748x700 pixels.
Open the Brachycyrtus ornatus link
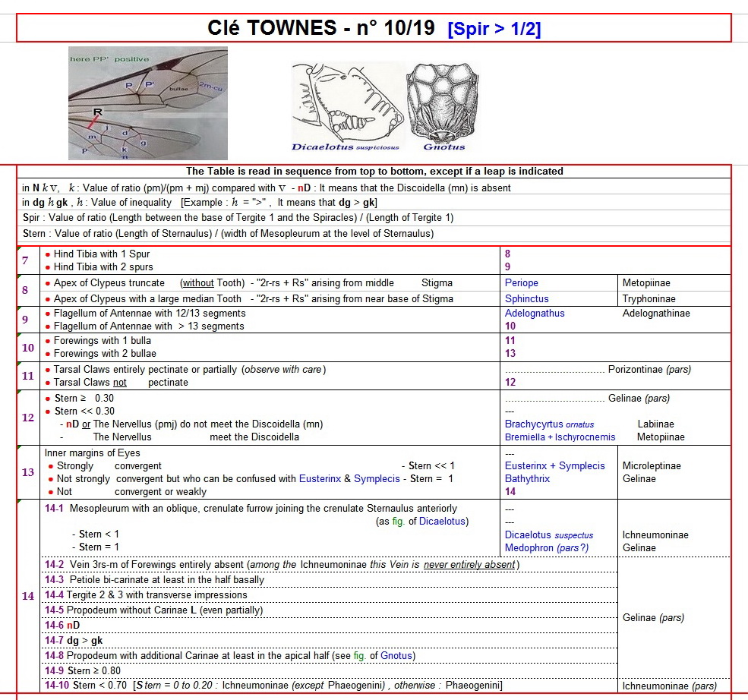(x=549, y=424)
